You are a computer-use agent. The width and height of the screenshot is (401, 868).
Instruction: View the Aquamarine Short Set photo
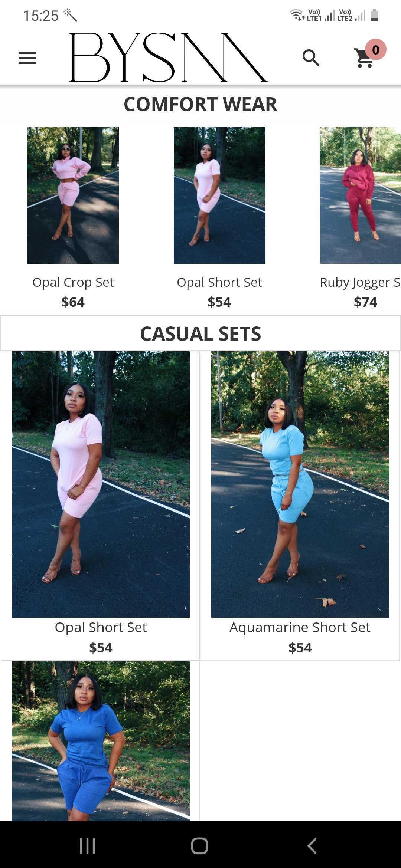300,484
